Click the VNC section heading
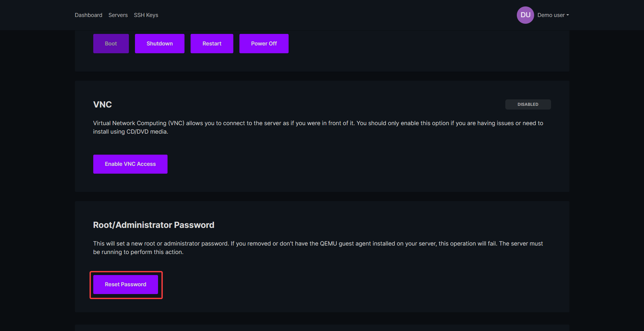 point(102,104)
